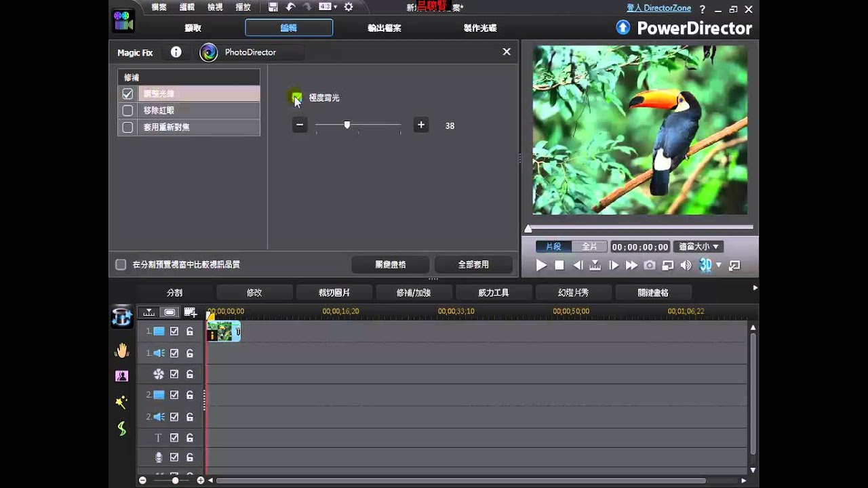Viewport: 868px width, 488px height.
Task: Click the redo arrow icon
Action: (307, 7)
